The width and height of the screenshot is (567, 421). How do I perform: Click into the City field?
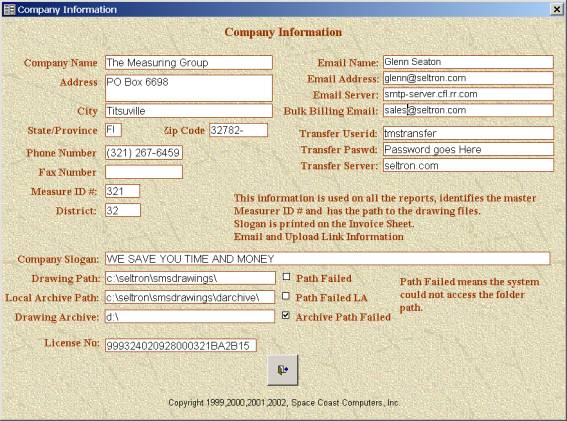[189, 111]
